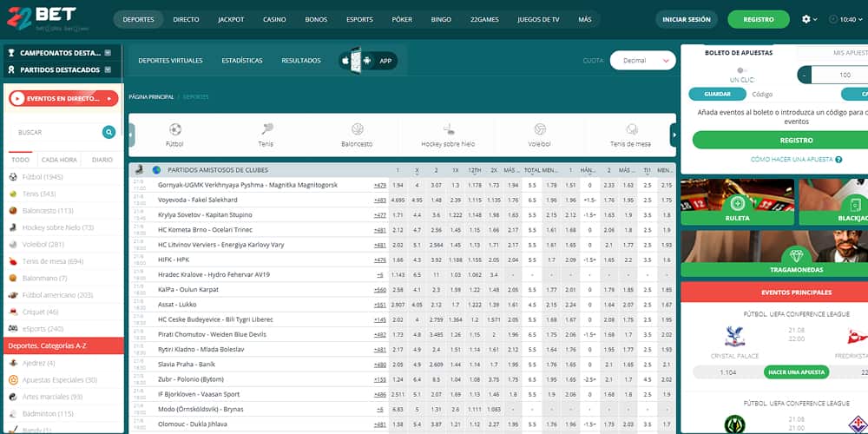The height and width of the screenshot is (434, 868).
Task: Toggle the Un Clic betting switch
Action: click(x=740, y=70)
